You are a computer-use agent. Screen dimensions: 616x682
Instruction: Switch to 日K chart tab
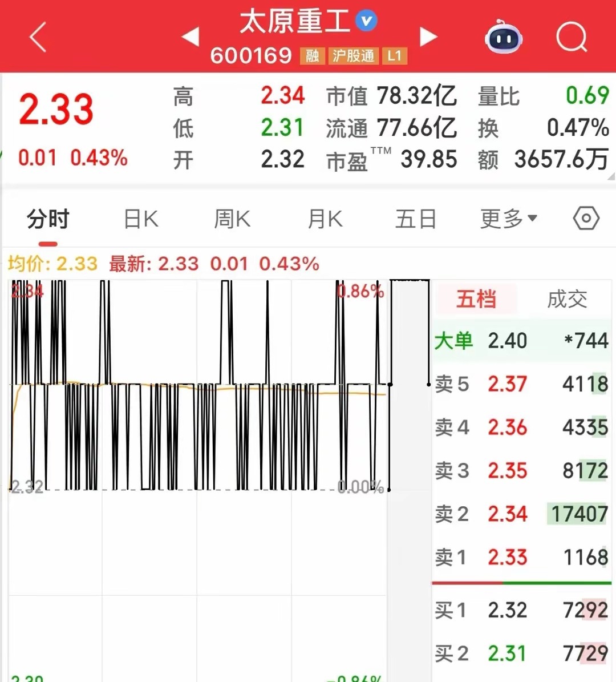pyautogui.click(x=141, y=219)
